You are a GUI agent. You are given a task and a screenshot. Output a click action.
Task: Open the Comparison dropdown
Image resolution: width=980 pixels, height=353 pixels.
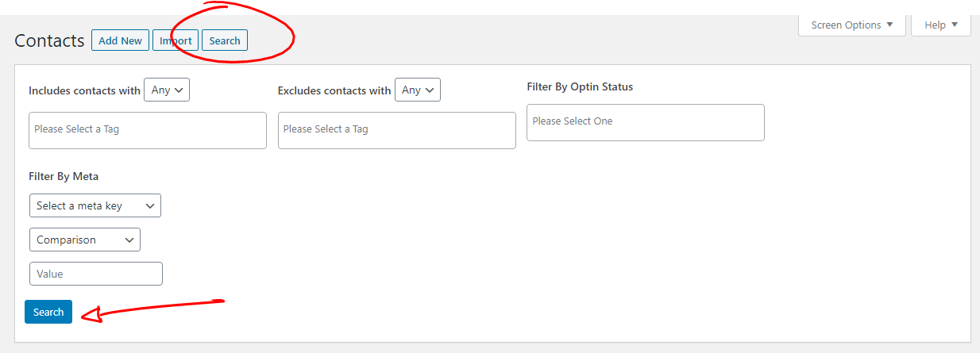84,240
